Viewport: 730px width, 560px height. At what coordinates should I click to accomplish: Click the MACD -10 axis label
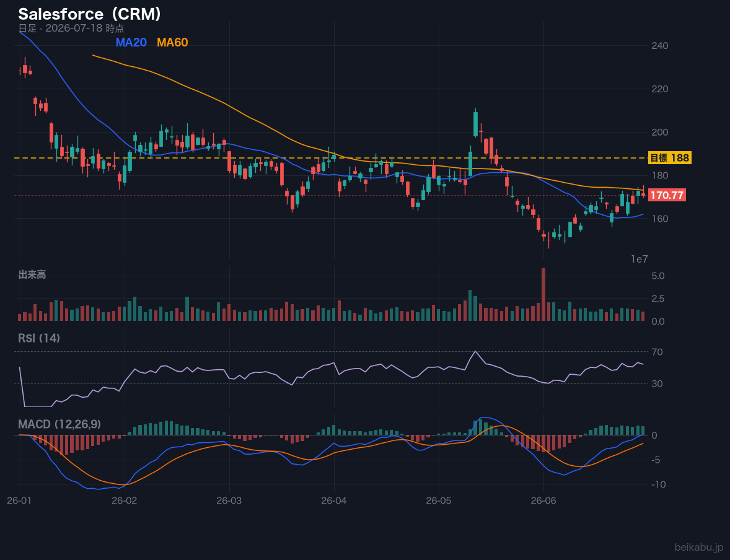coord(658,484)
